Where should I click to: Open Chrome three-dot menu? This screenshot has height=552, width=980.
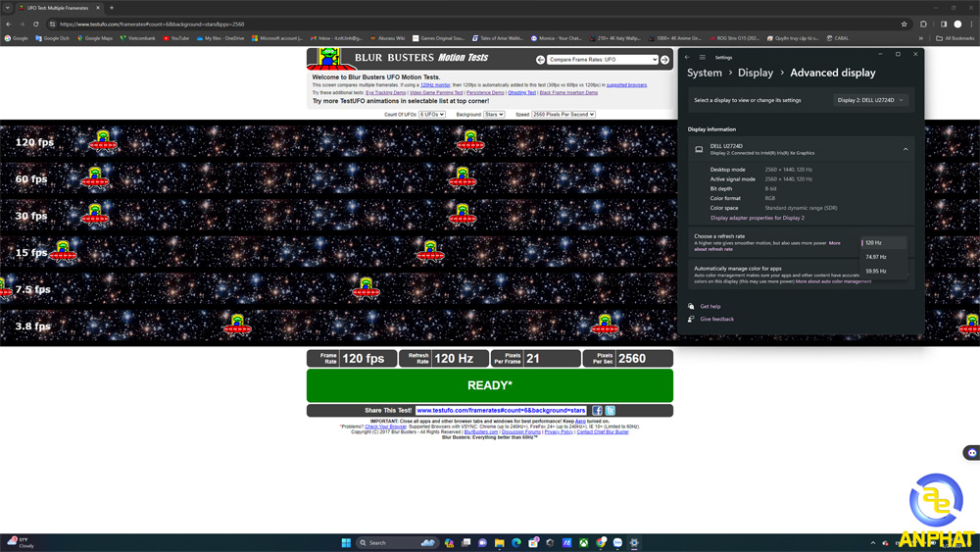pos(971,24)
